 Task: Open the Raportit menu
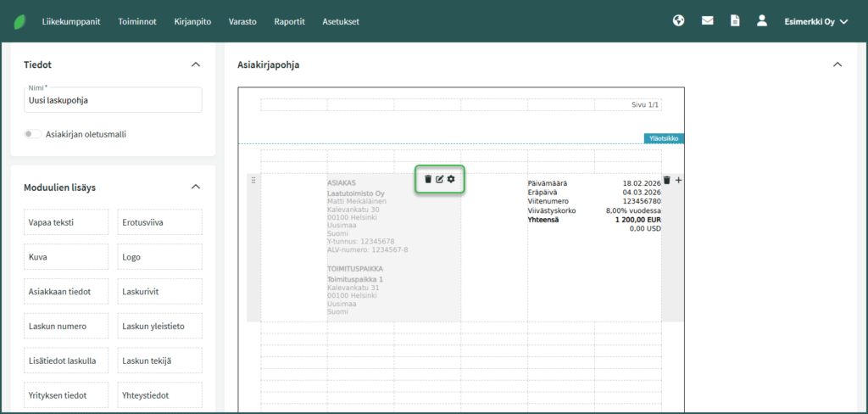[x=289, y=21]
